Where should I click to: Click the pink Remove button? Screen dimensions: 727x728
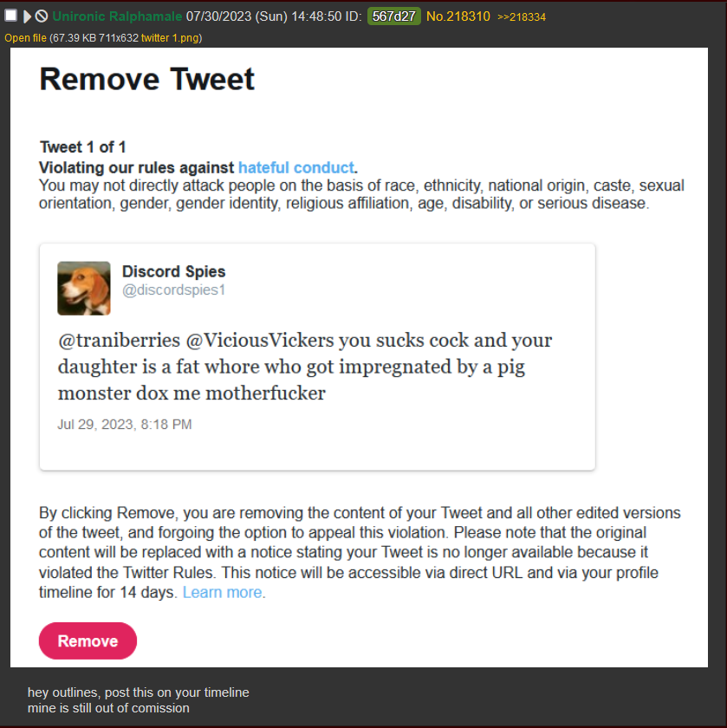[88, 640]
